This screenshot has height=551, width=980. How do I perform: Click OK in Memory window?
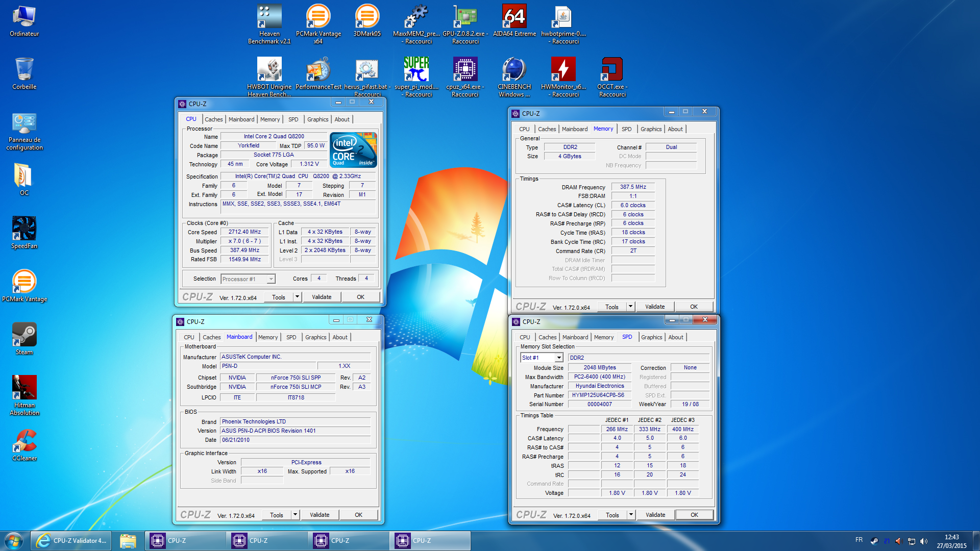pyautogui.click(x=694, y=307)
